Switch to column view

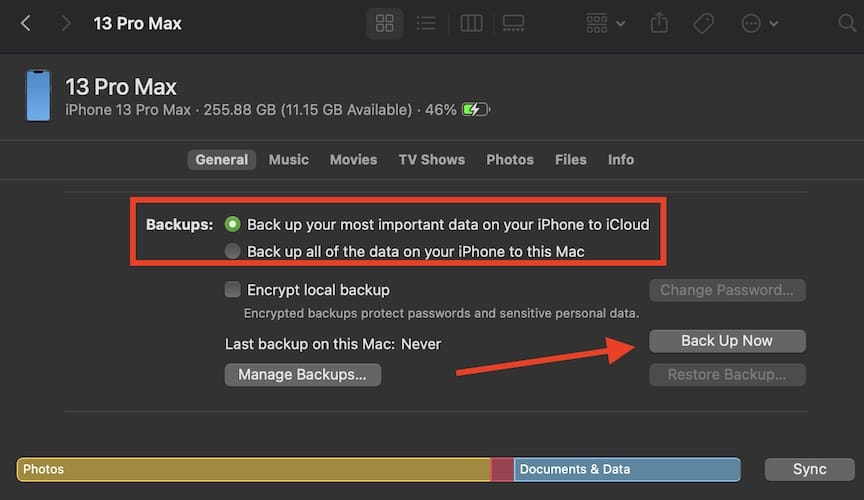[471, 23]
